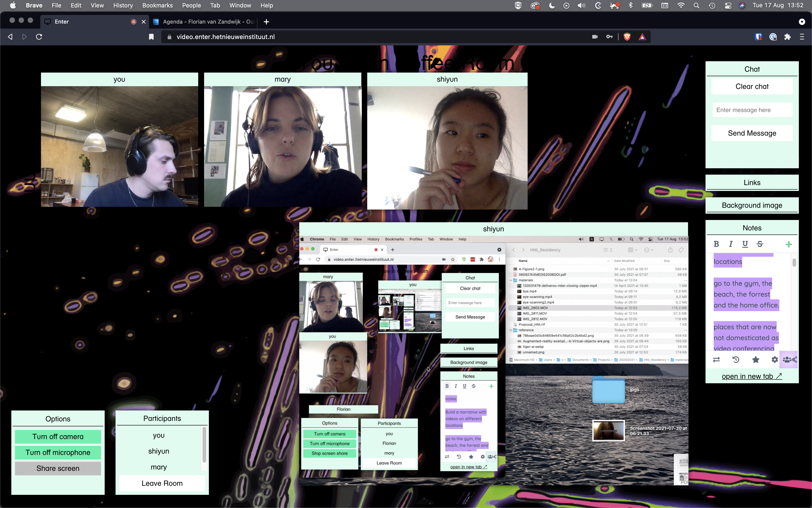This screenshot has width=812, height=508.
Task: Click the large Leave Room button
Action: tap(162, 483)
